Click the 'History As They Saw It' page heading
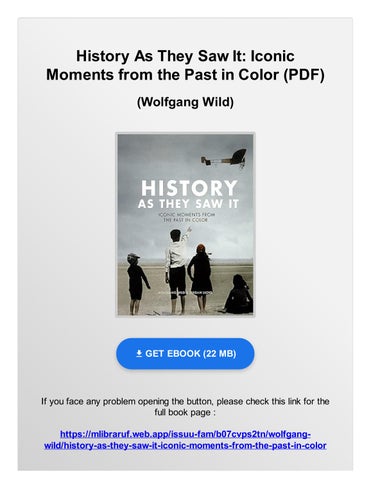371x480 pixels. (185, 65)
